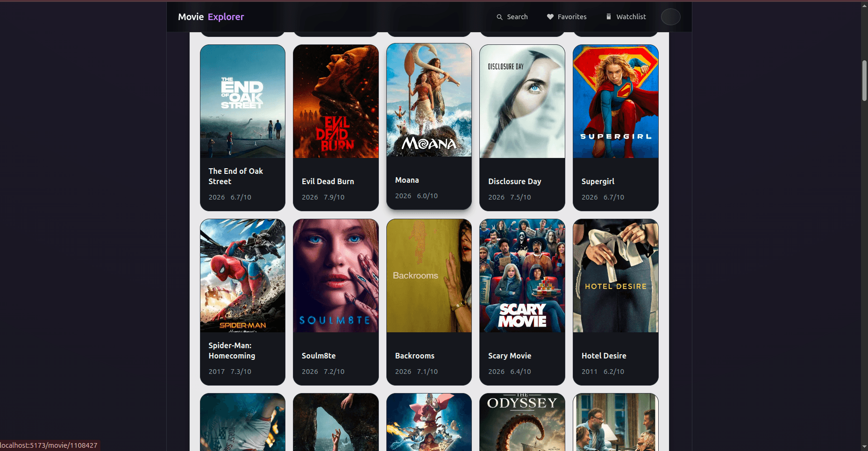
Task: Open the Evil Dead Burn poster
Action: coord(336,101)
